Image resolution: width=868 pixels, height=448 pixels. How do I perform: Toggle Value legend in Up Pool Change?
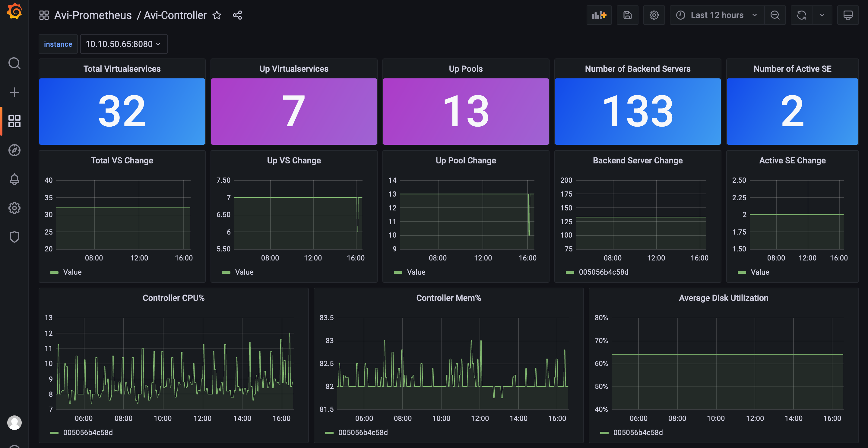click(416, 272)
